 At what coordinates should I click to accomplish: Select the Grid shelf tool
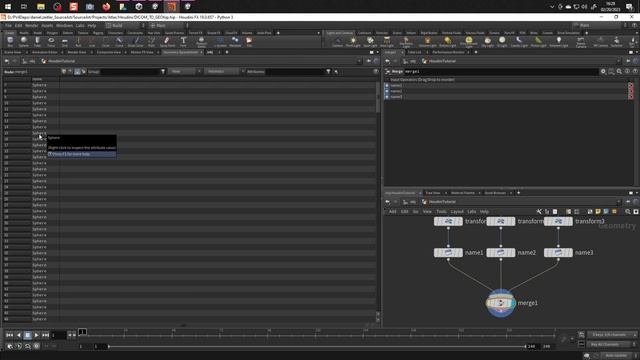pyautogui.click(x=64, y=41)
